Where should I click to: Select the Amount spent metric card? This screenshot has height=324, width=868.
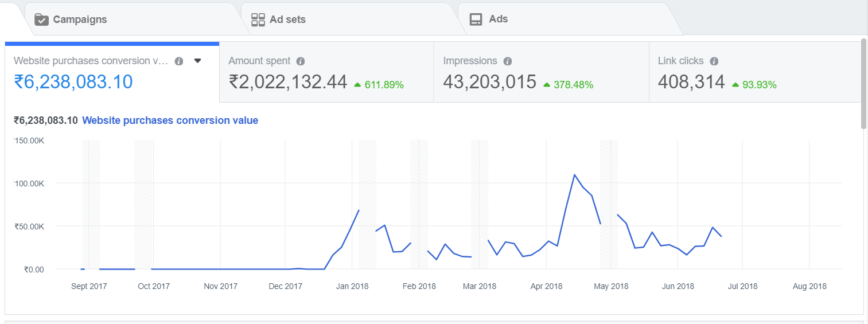pyautogui.click(x=326, y=72)
